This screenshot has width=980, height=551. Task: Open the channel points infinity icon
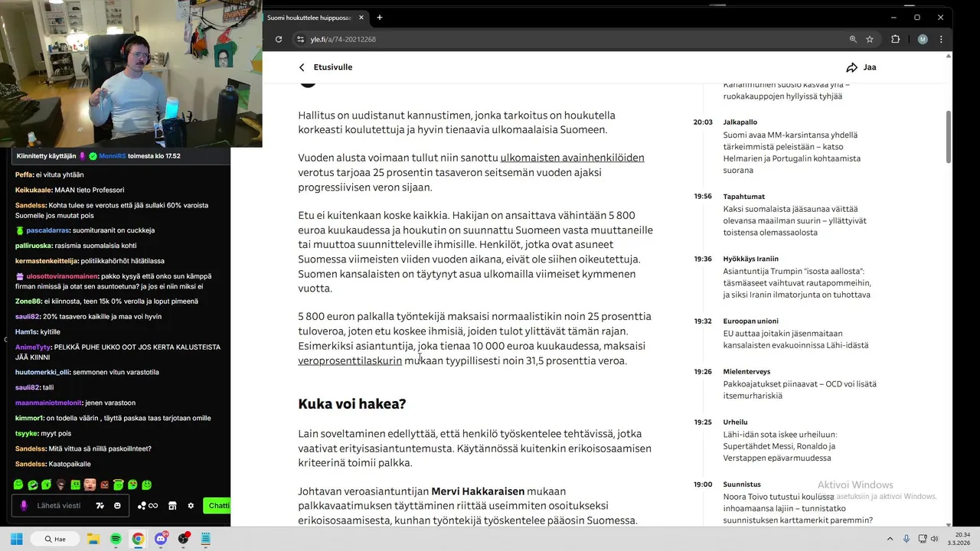147,506
